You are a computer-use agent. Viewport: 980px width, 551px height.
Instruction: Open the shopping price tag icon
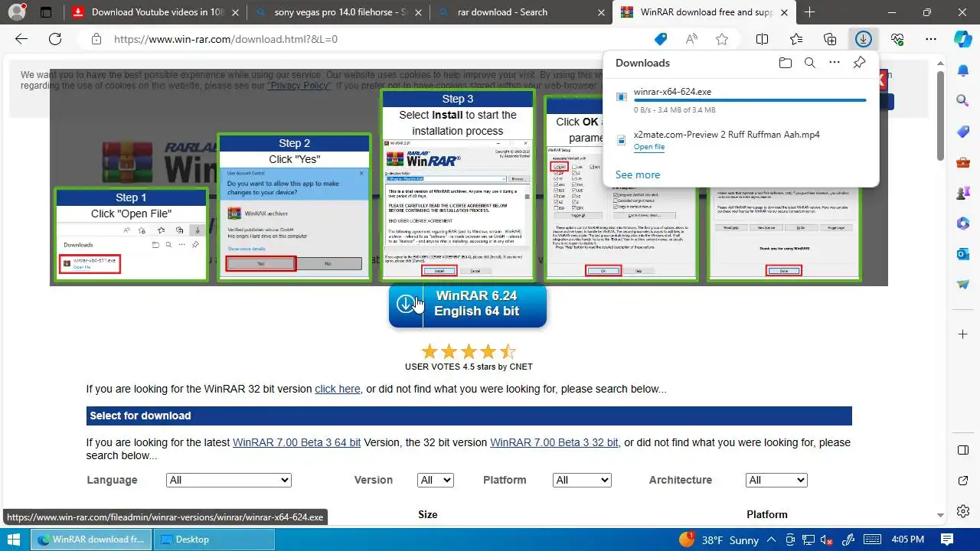click(x=661, y=39)
